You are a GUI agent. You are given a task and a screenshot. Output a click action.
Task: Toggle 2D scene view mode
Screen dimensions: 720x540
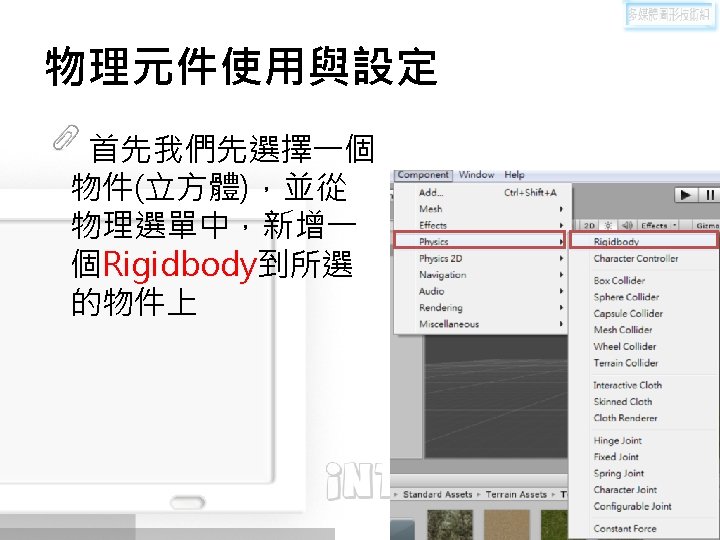[590, 225]
